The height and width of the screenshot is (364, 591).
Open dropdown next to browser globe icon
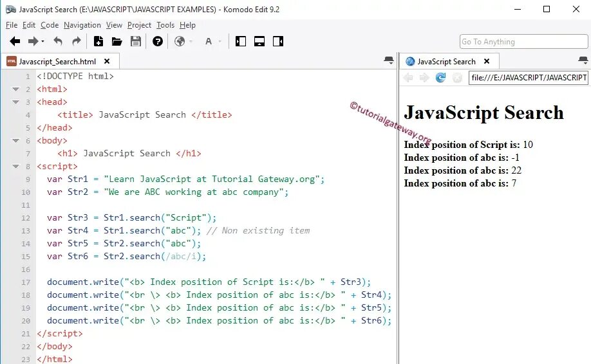point(191,41)
